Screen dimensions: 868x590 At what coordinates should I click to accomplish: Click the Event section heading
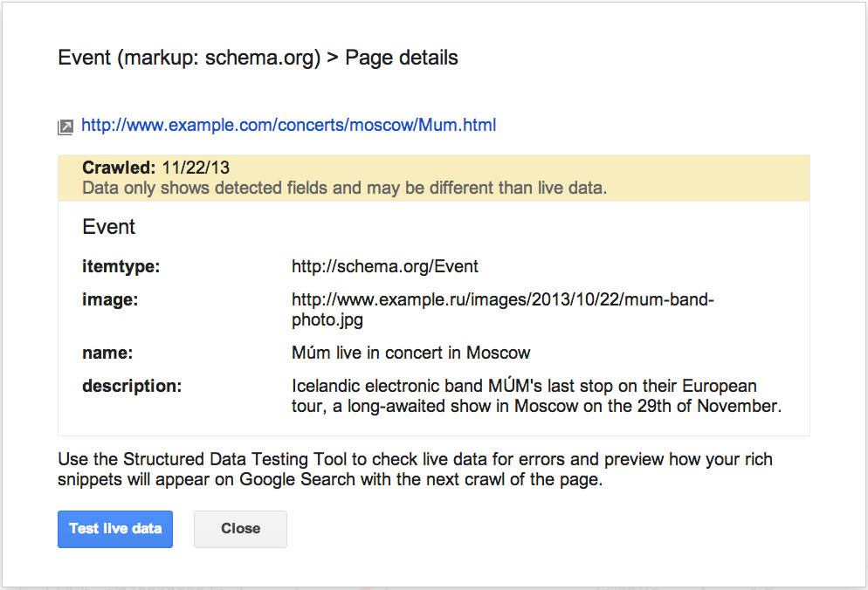(x=109, y=227)
